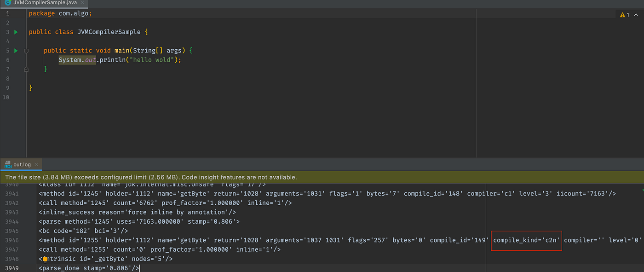This screenshot has height=272, width=644.
Task: Select the out.log editor tab
Action: click(x=22, y=164)
